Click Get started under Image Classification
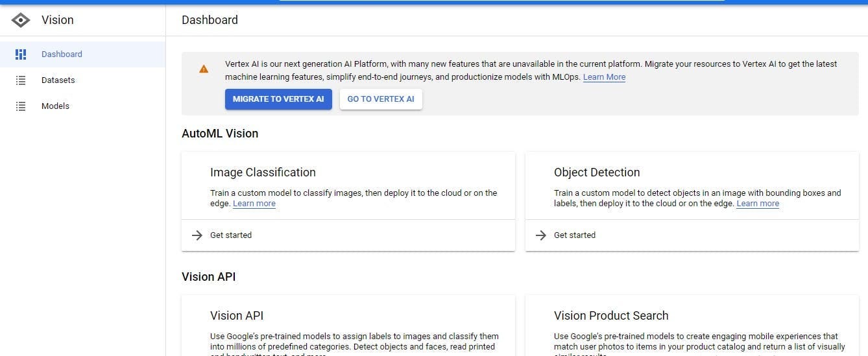868x356 pixels. [x=231, y=235]
